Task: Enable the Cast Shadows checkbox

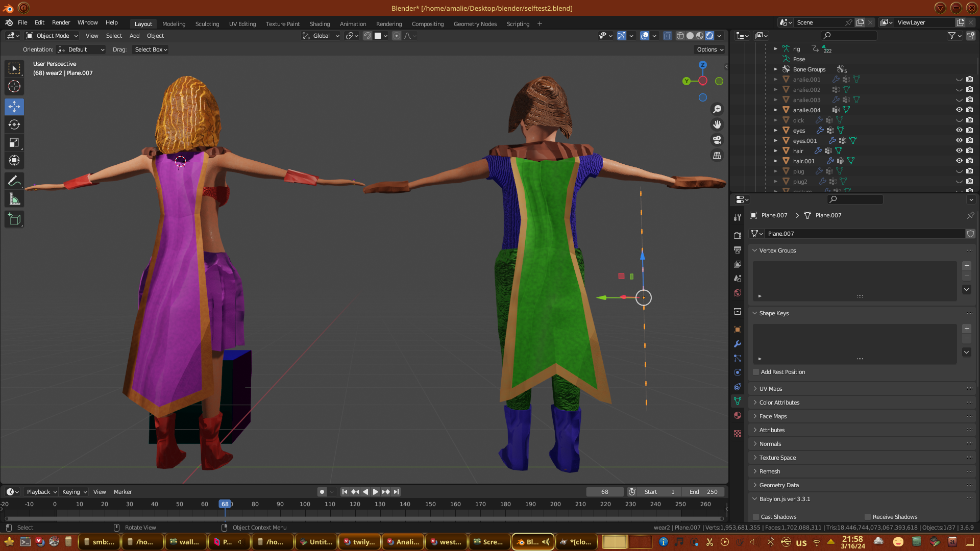Action: (756, 517)
